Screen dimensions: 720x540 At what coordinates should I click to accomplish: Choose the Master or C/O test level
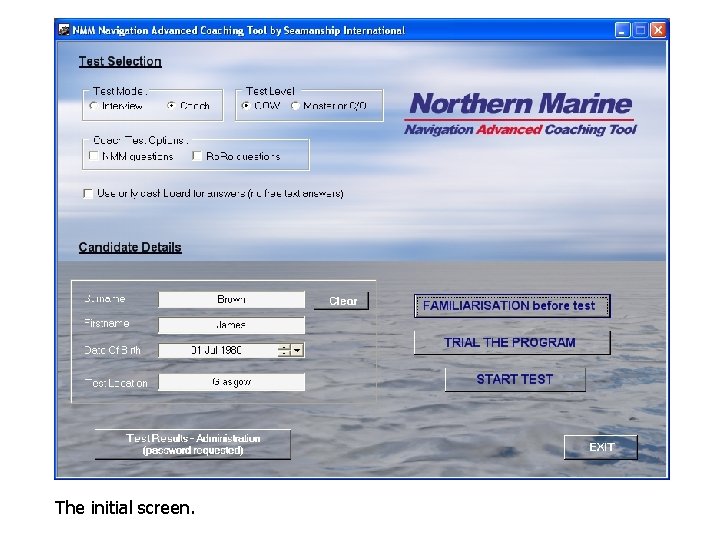tap(295, 106)
